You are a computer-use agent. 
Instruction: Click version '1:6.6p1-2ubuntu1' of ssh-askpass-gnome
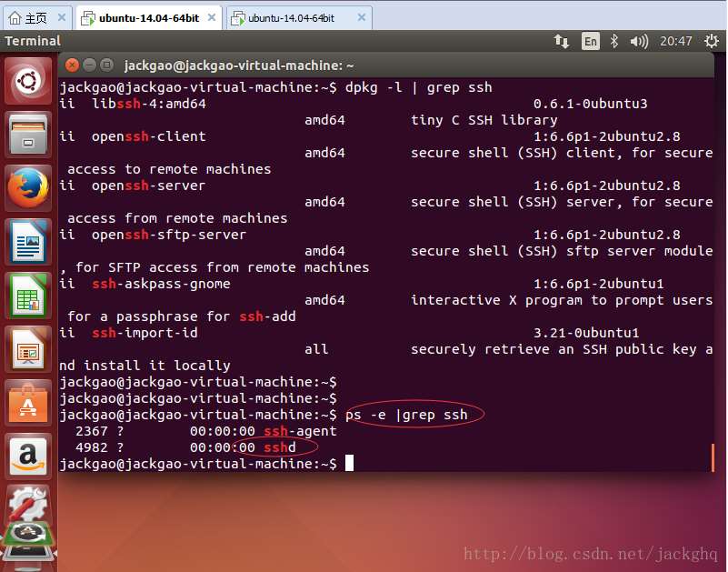(598, 284)
